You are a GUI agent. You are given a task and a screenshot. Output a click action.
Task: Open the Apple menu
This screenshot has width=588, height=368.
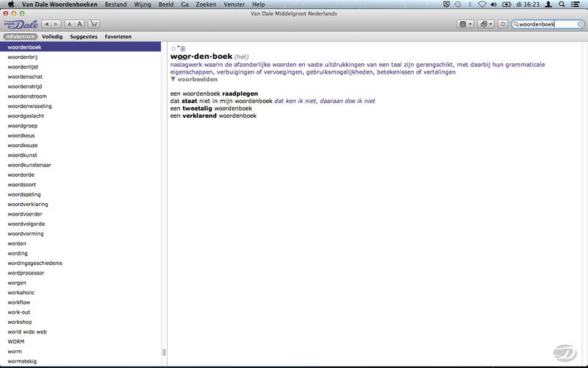click(11, 4)
